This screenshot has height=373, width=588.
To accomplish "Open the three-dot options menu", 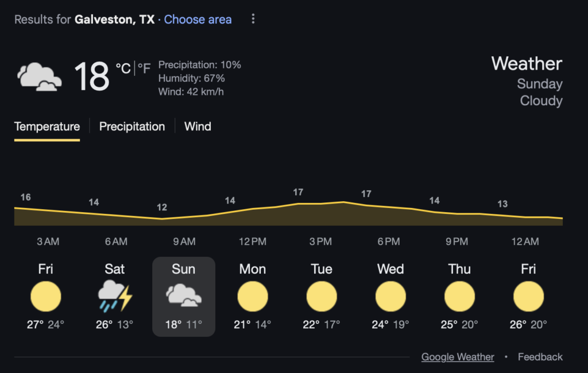I will click(x=253, y=19).
